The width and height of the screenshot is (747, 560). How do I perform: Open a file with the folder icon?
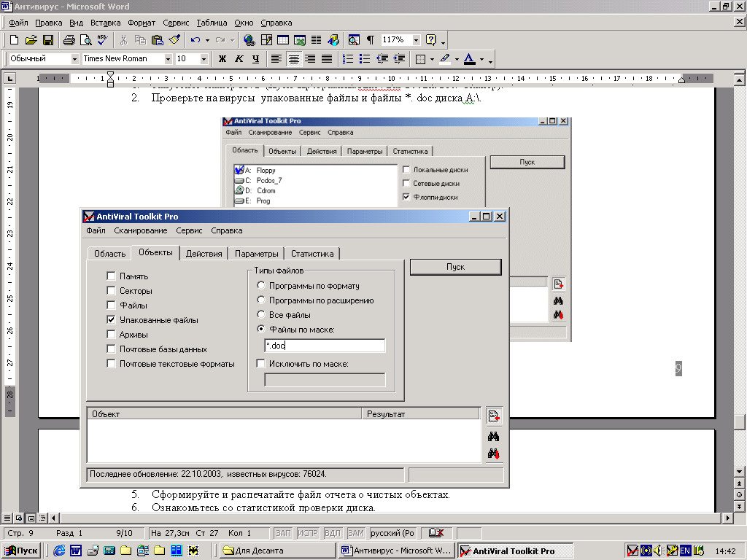pyautogui.click(x=31, y=40)
